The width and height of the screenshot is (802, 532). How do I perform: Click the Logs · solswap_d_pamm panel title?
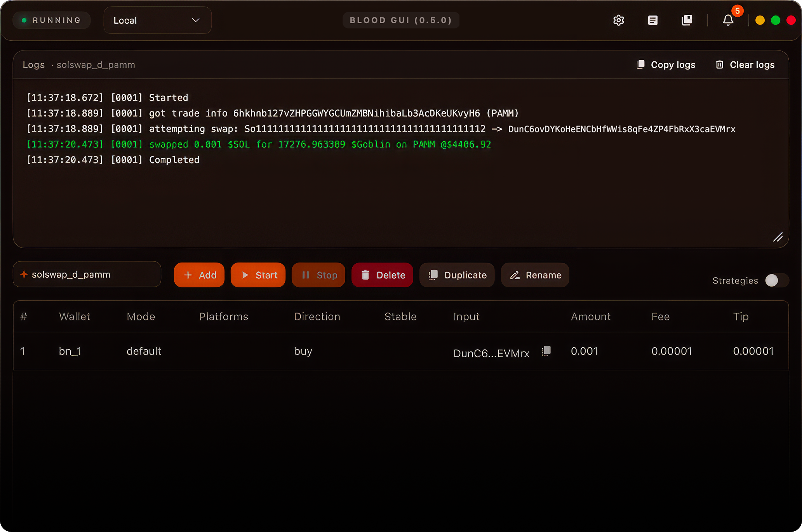pyautogui.click(x=79, y=65)
